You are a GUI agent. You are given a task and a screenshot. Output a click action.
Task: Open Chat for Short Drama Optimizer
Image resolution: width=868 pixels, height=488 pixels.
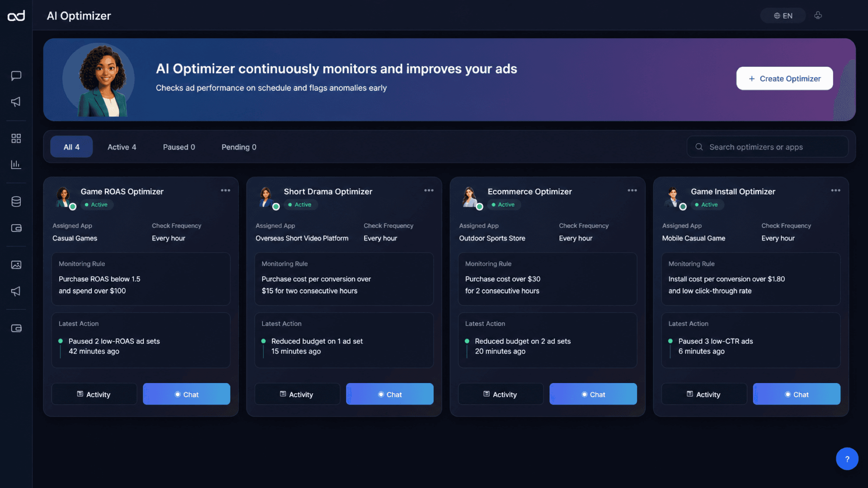(x=390, y=394)
